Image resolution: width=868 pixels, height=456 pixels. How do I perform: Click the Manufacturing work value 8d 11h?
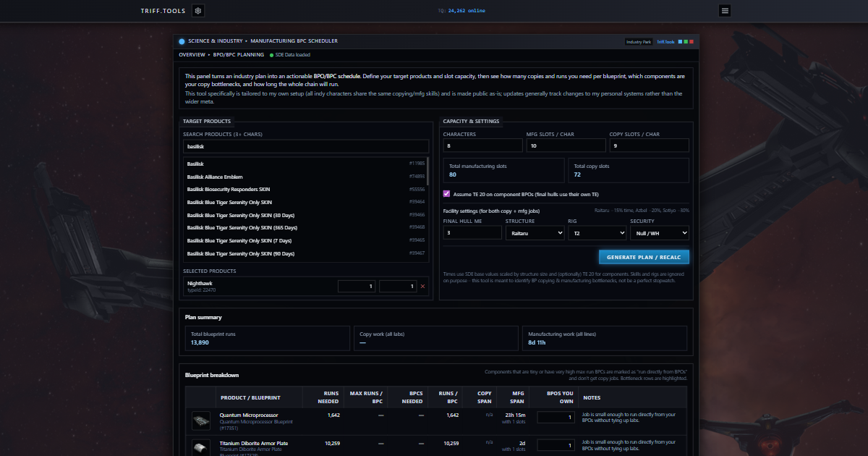[537, 342]
